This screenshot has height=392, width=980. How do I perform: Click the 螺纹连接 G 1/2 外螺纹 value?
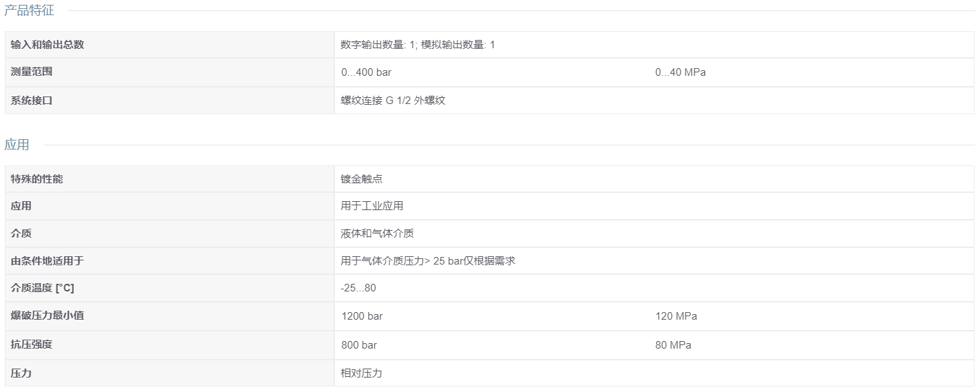coord(393,101)
